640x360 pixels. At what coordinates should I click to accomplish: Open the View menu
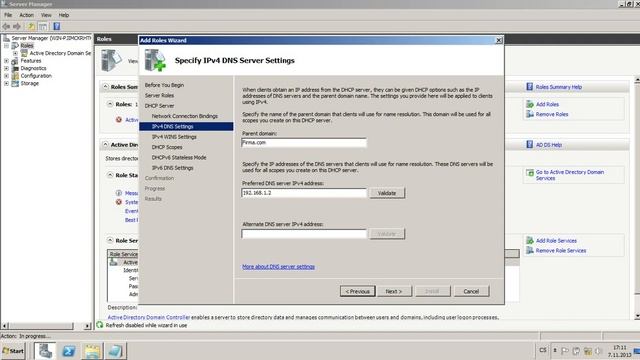(x=46, y=15)
